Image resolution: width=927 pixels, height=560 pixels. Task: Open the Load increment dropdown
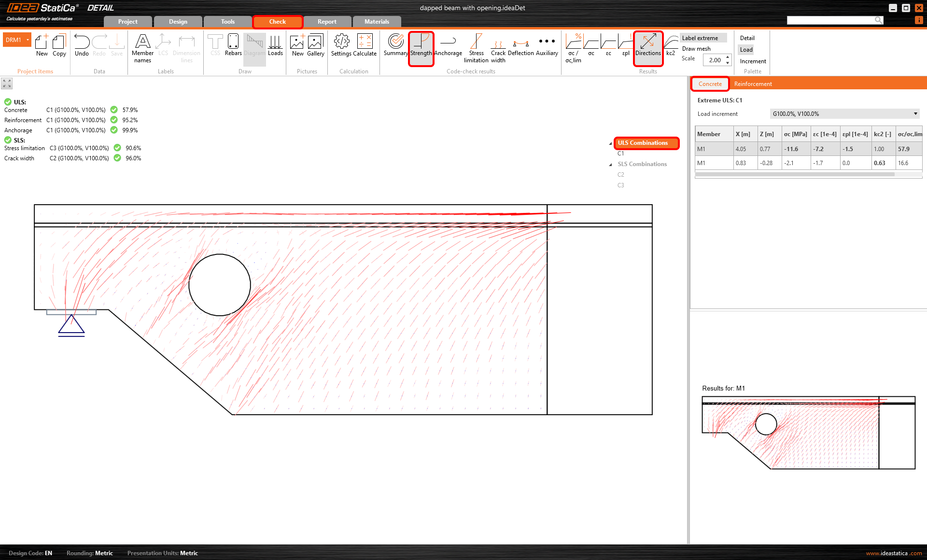844,114
